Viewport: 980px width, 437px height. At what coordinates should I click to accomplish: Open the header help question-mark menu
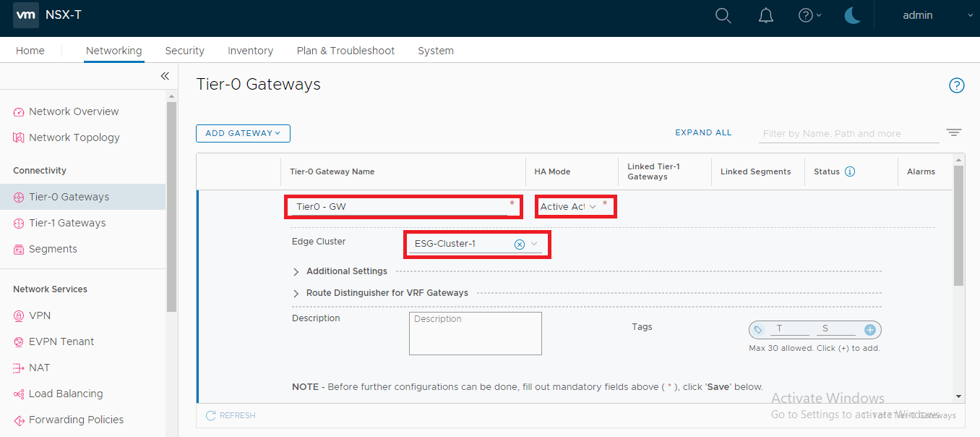[x=809, y=15]
